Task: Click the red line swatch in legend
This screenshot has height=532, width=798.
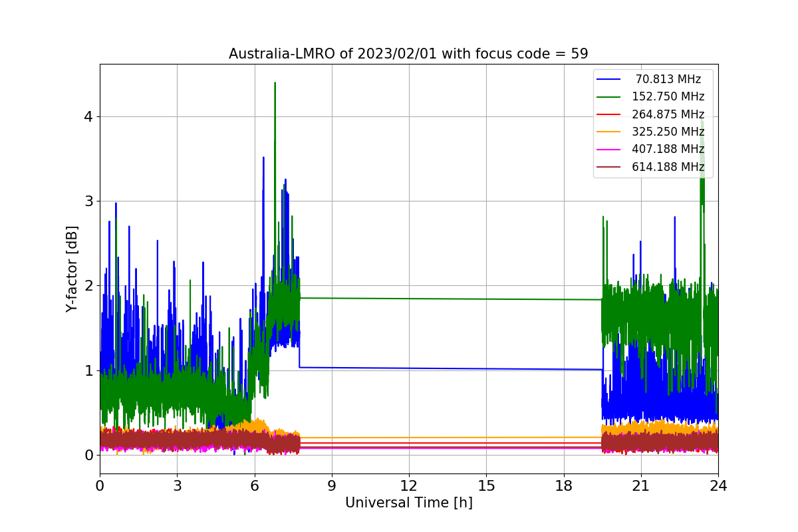Action: pyautogui.click(x=609, y=114)
